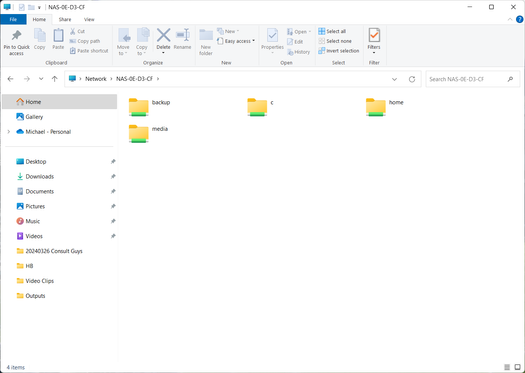This screenshot has width=525, height=373.
Task: Click the New folder icon
Action: (206, 35)
